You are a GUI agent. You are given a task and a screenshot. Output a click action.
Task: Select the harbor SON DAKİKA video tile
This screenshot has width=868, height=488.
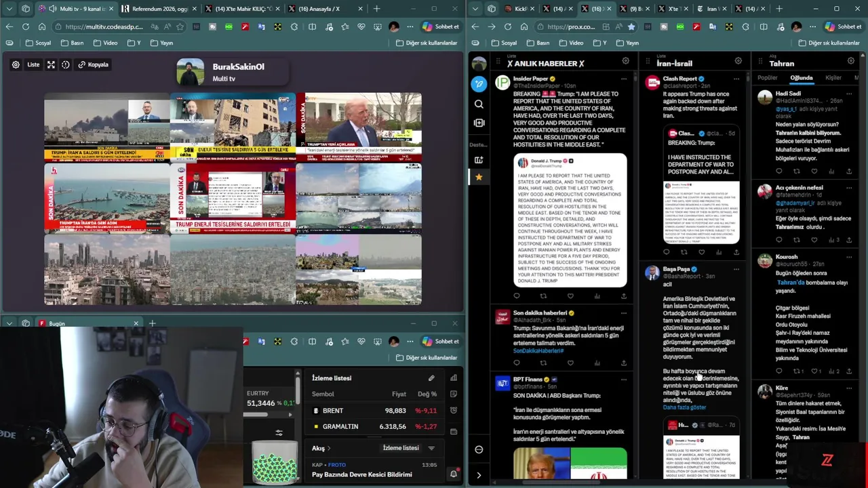(106, 198)
